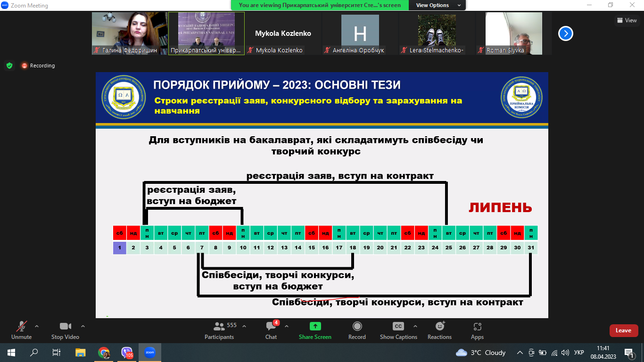Start recording with the Record icon

[357, 326]
